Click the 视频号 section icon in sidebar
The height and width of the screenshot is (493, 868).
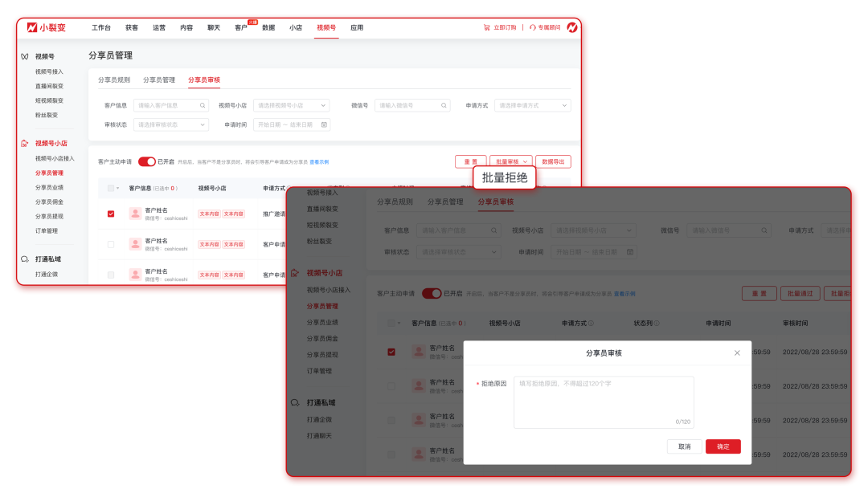[x=23, y=55]
